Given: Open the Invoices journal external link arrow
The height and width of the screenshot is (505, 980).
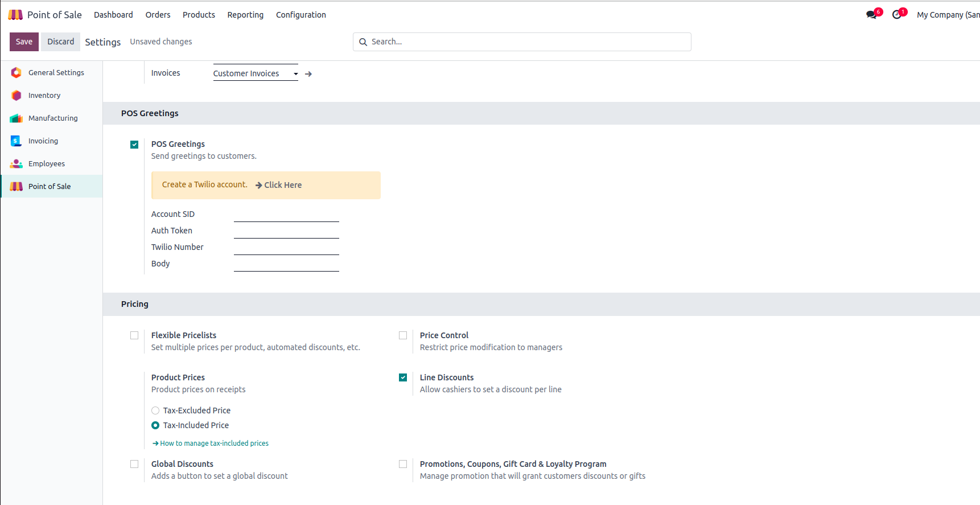Looking at the screenshot, I should point(308,74).
